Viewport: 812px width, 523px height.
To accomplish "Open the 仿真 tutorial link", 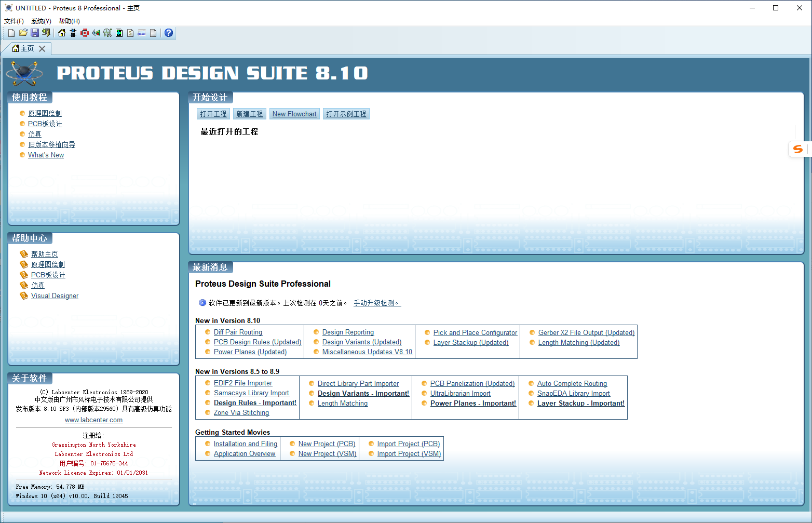I will click(35, 134).
